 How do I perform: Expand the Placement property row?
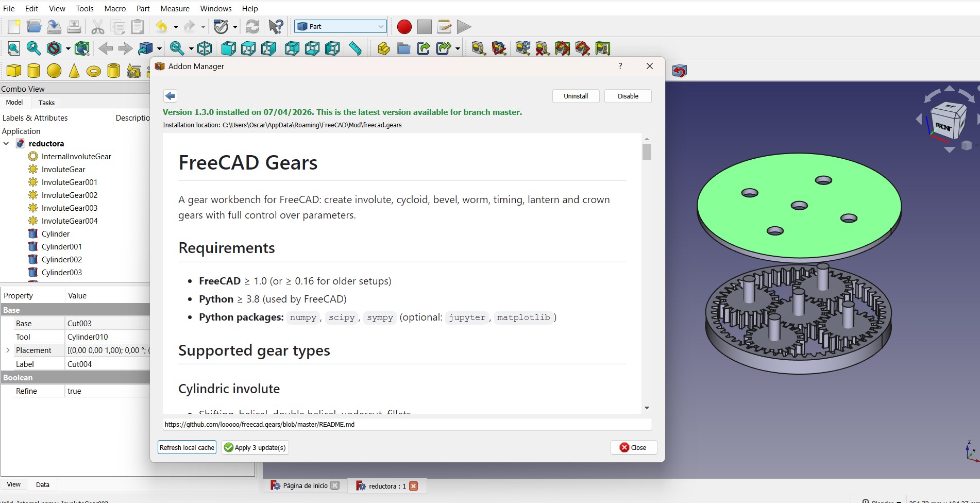pos(8,350)
